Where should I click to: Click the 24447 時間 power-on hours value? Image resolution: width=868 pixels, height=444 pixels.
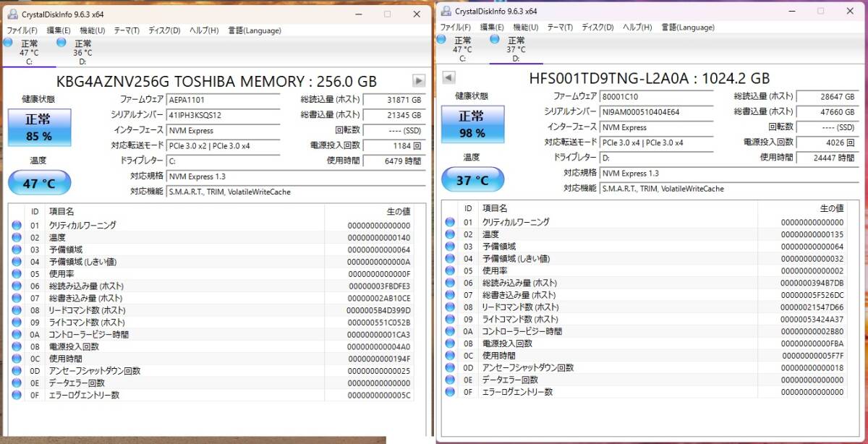tap(826, 158)
